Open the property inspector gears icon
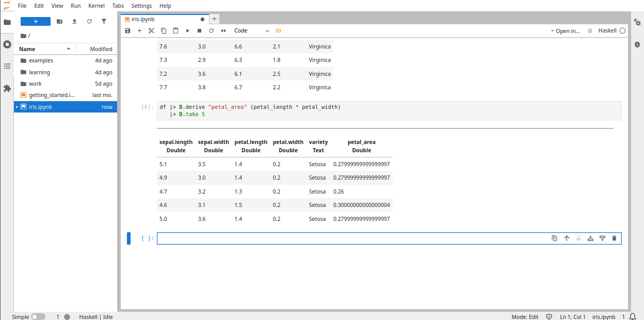 coord(637,22)
